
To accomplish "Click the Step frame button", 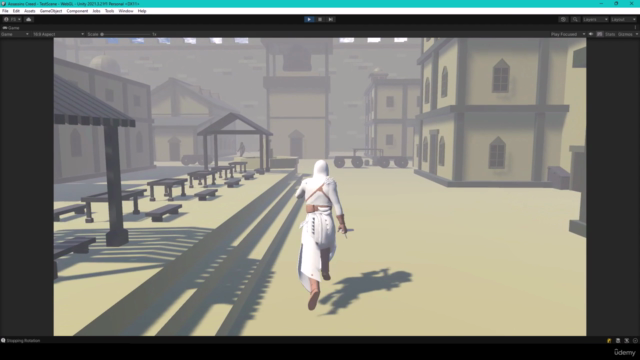I will point(331,19).
